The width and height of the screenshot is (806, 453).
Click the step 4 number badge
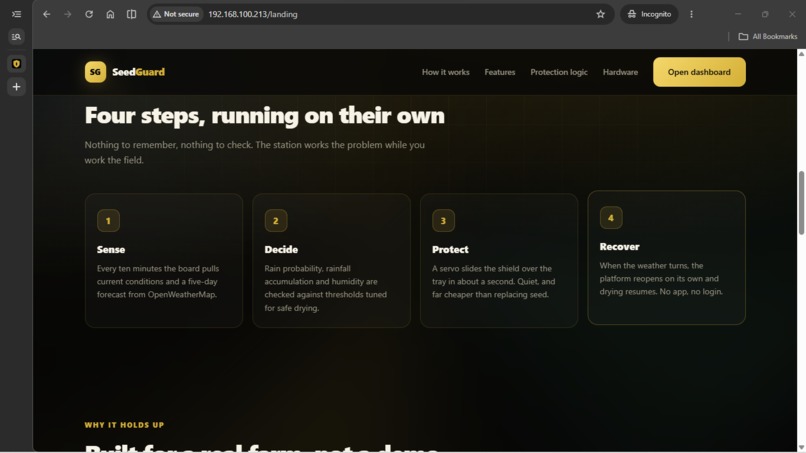pyautogui.click(x=611, y=218)
